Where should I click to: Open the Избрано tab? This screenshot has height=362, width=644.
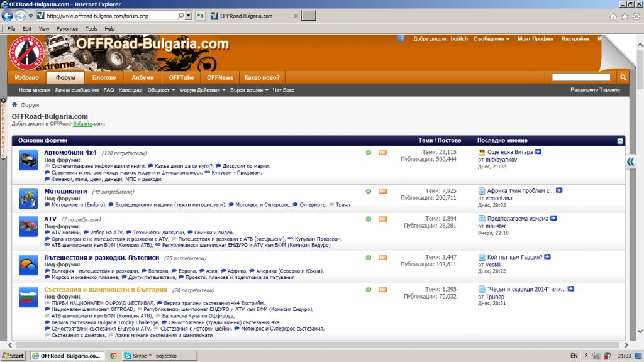pos(26,77)
